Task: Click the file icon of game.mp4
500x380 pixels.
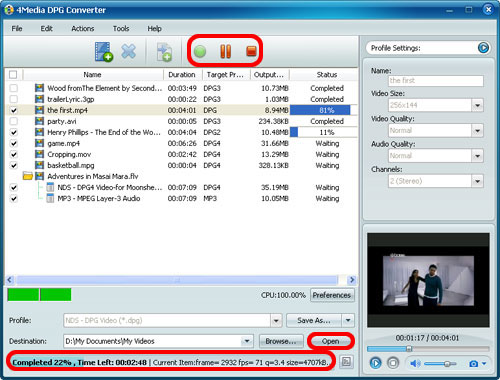Action: pos(39,143)
